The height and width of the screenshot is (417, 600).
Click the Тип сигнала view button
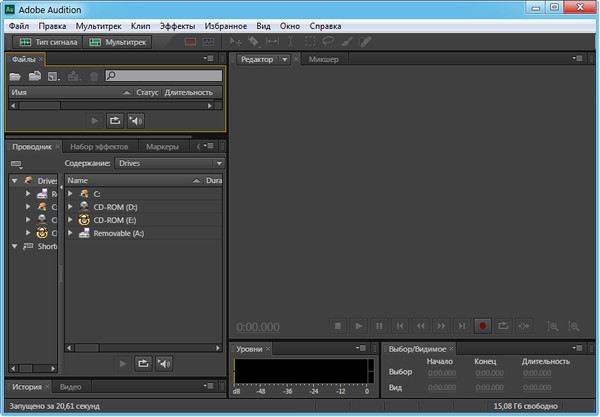47,42
